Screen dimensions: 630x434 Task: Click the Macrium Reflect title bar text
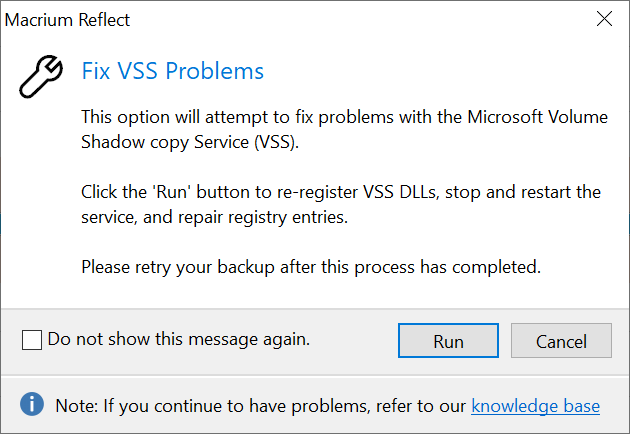[x=67, y=20]
